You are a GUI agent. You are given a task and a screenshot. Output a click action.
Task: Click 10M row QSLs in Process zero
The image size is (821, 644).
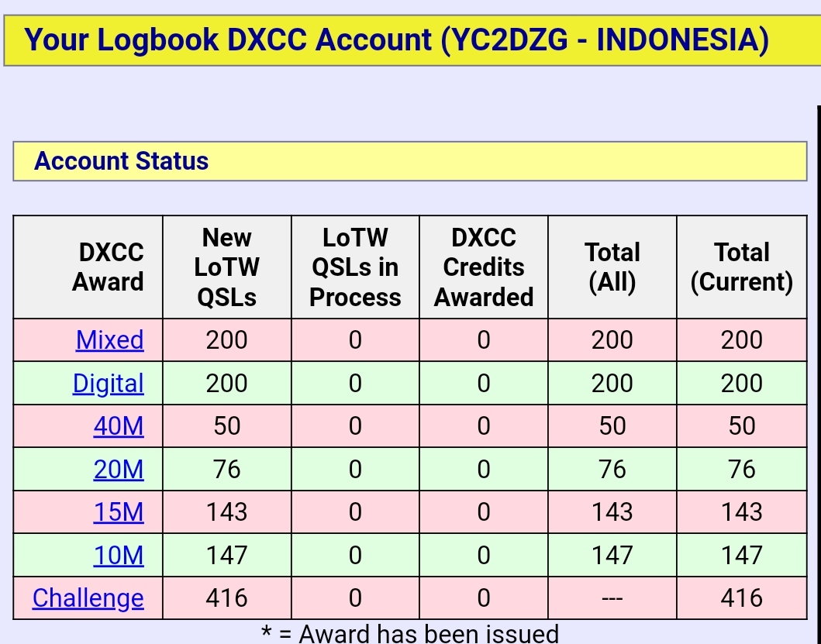pyautogui.click(x=355, y=555)
